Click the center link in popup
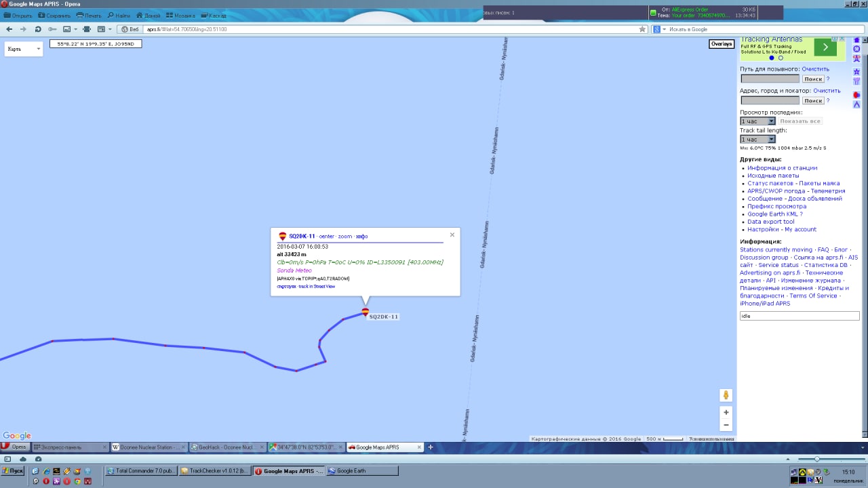The width and height of the screenshot is (868, 488). 327,237
